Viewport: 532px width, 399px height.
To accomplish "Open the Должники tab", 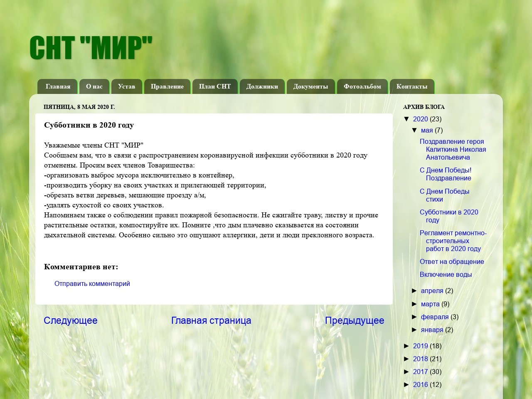I will (262, 86).
